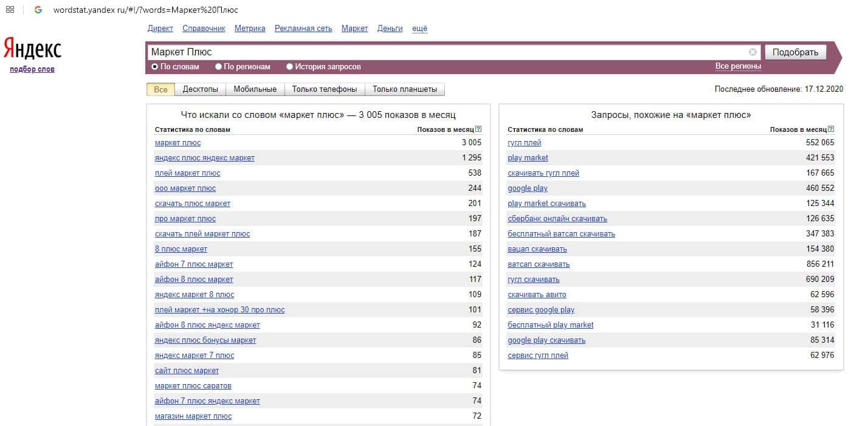Click the 'Метрика' link in top menu
Viewport: 868px width, 426px height.
click(249, 29)
